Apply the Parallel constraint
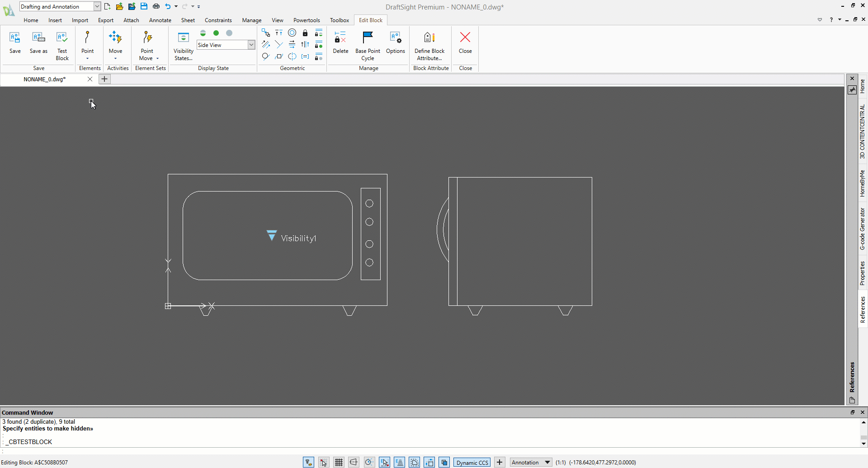Screen dimensions: 868x468 point(265,44)
